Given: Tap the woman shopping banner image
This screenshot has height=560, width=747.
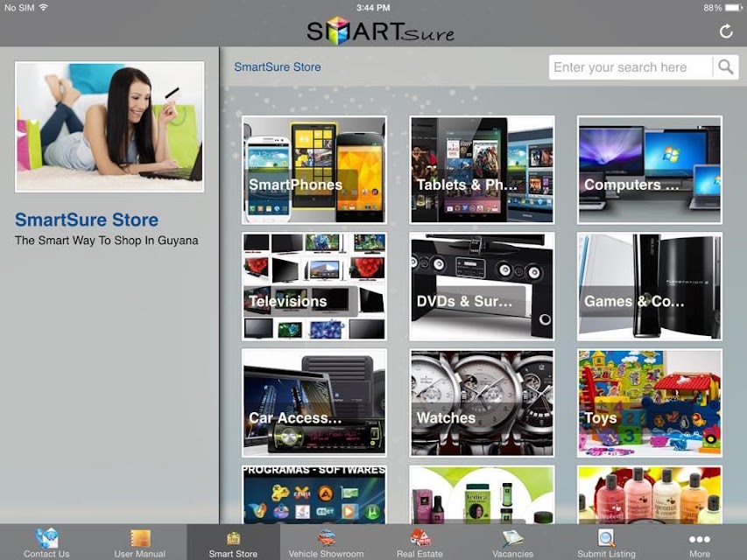Looking at the screenshot, I should coord(109,127).
